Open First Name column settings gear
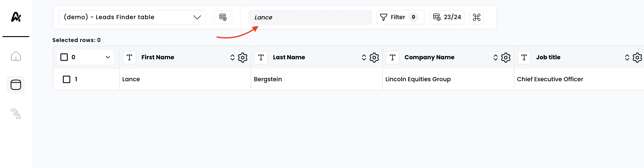This screenshot has height=168, width=644. coord(243,57)
